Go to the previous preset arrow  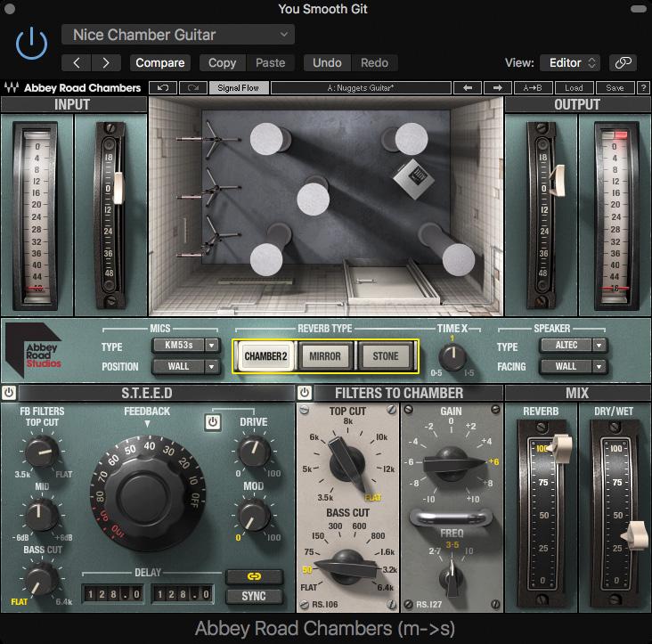point(76,62)
